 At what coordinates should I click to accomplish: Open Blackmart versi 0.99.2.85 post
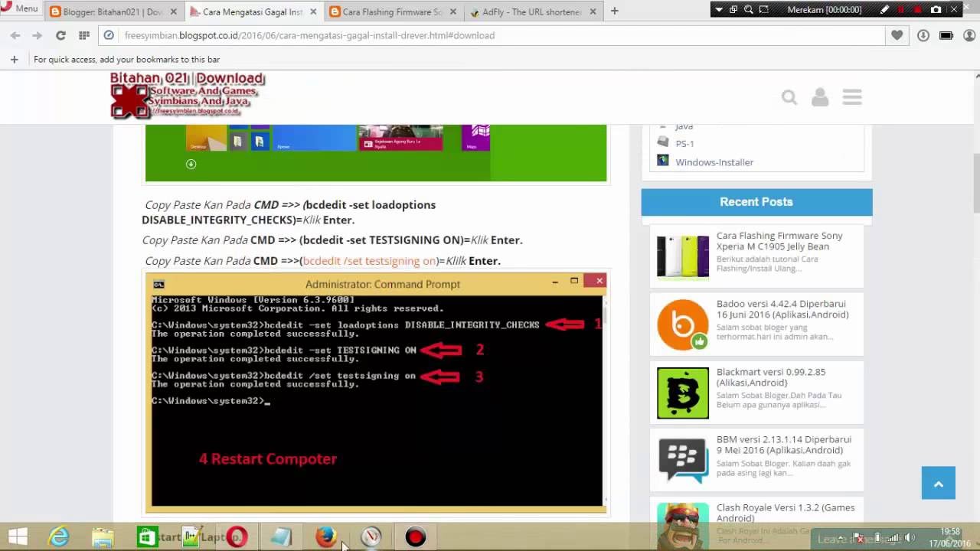[x=771, y=377]
